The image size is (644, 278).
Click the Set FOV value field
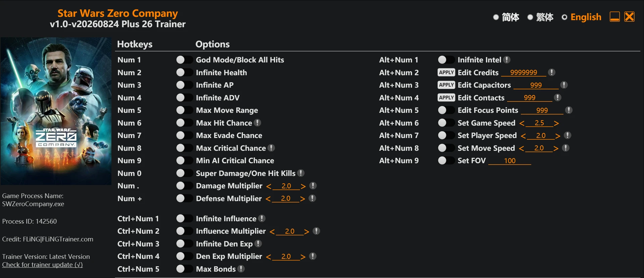click(x=509, y=161)
